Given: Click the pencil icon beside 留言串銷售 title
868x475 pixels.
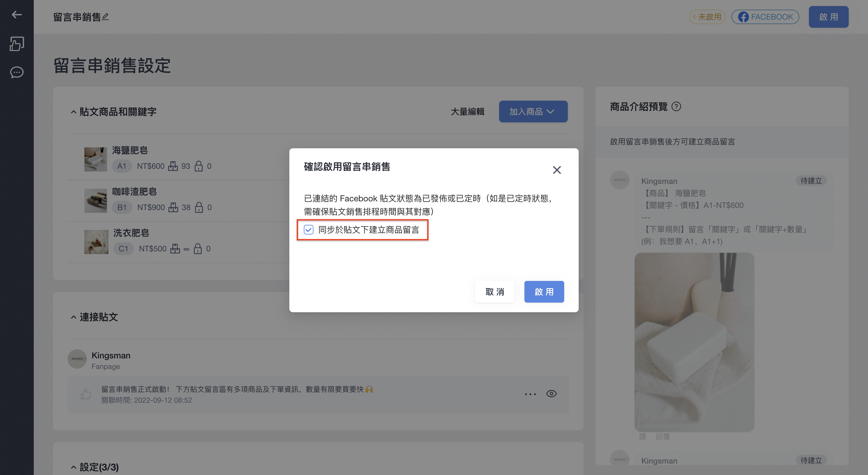Looking at the screenshot, I should point(105,17).
